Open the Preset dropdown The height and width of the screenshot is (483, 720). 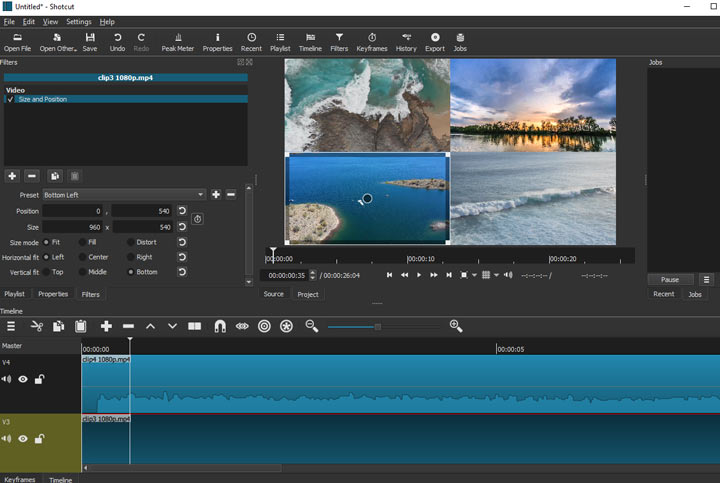tap(124, 195)
